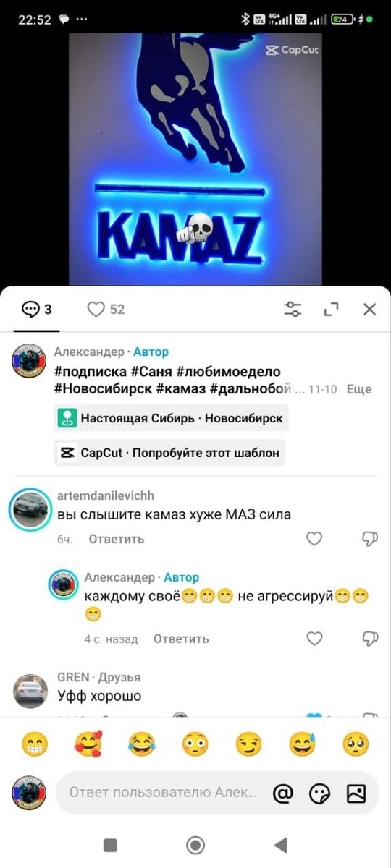391x868 pixels.
Task: Tap CapCut Попробуйте этот шаблон link
Action: click(x=169, y=453)
